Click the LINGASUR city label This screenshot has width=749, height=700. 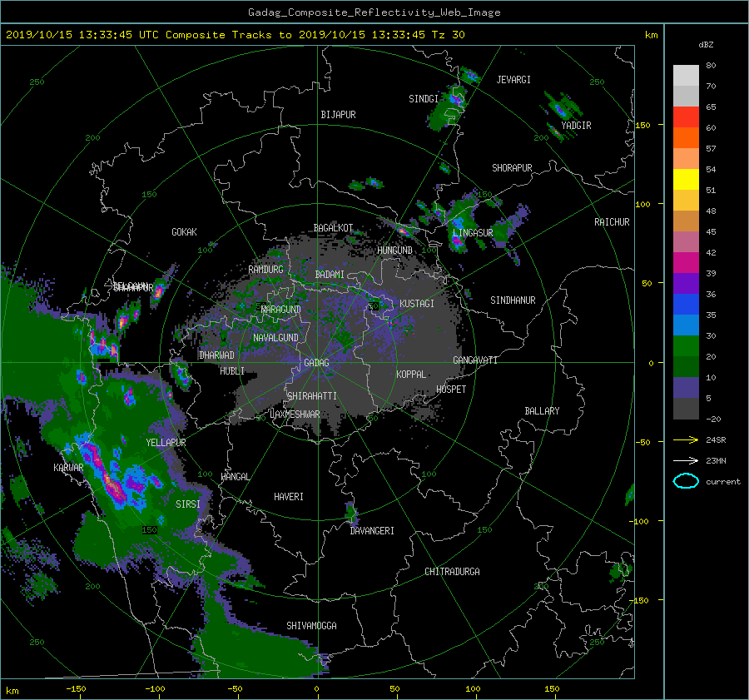[473, 233]
